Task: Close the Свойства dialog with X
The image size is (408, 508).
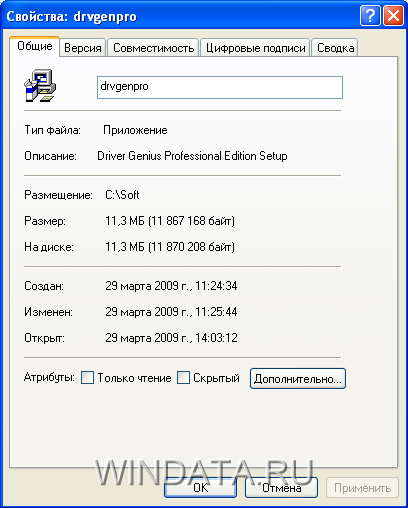Action: pyautogui.click(x=393, y=16)
